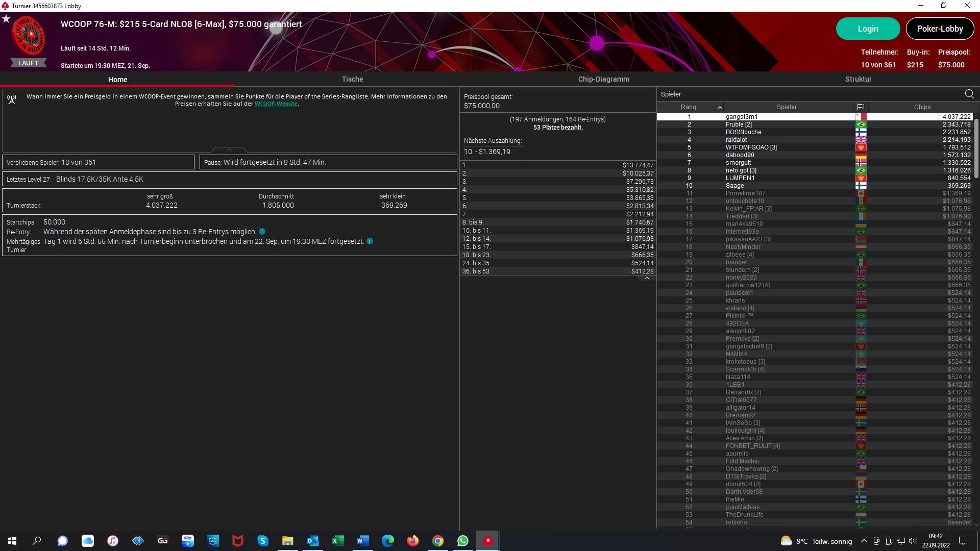Open McAfee from the taskbar
980x551 pixels.
[237, 541]
